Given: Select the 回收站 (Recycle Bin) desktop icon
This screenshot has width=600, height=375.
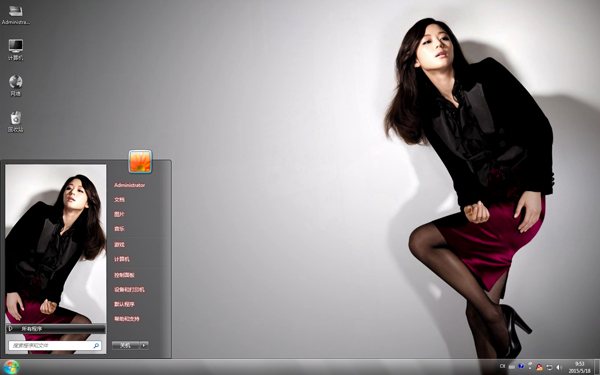Looking at the screenshot, I should (16, 121).
